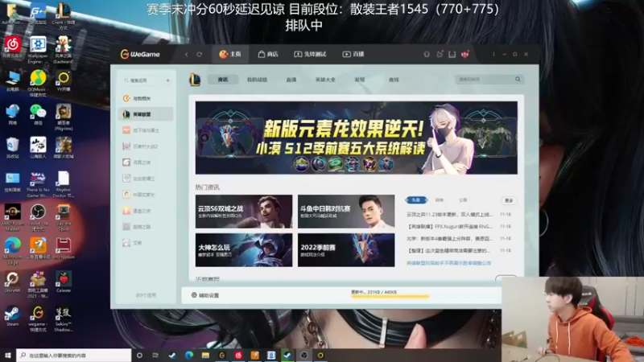Open the Inscryption desktop shortcut
Viewport: 644px width, 362px height.
click(64, 249)
